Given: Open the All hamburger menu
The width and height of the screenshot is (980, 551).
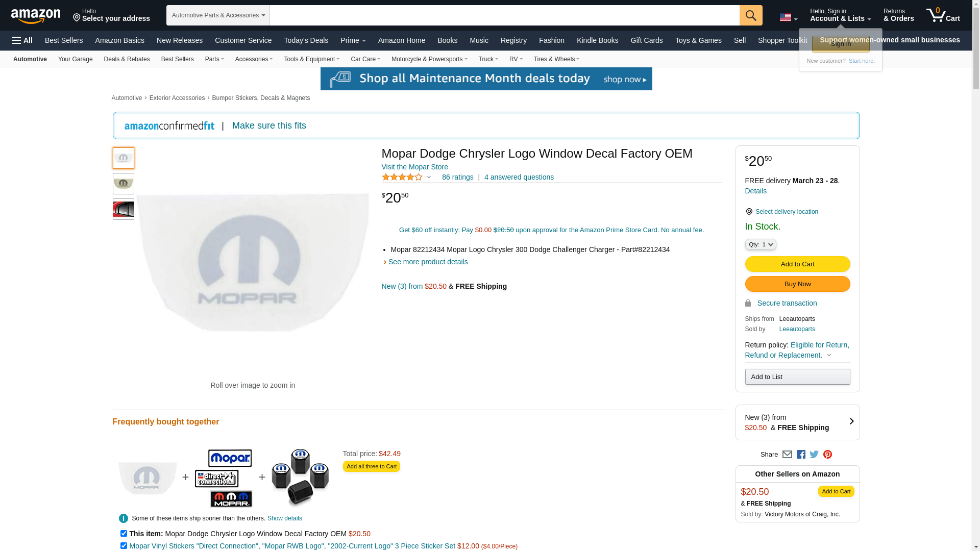Looking at the screenshot, I should [x=22, y=40].
